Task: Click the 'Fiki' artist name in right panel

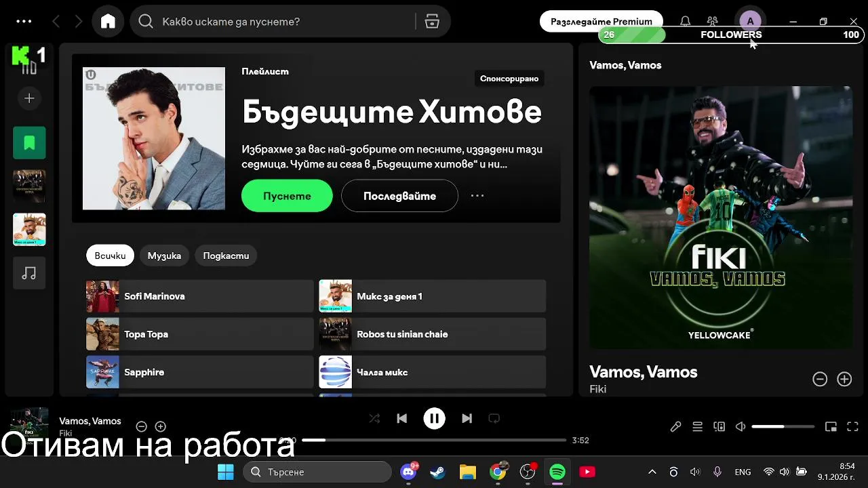Action: tap(597, 389)
